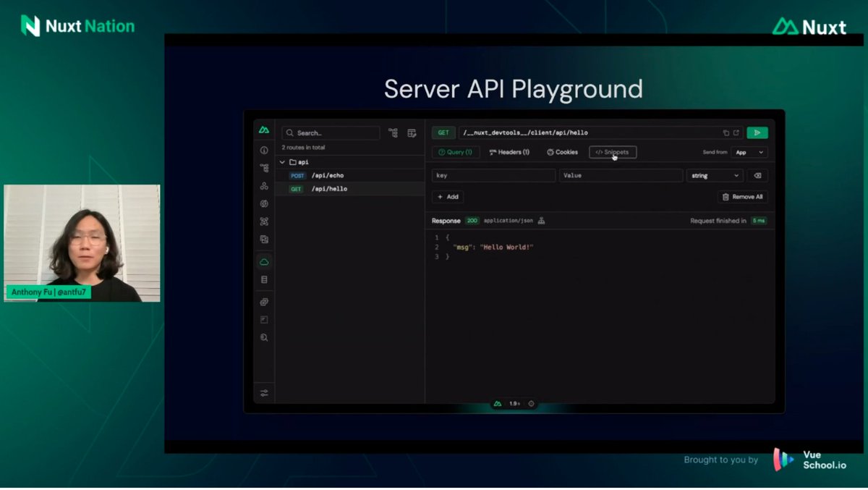Open the URL in new tab icon
The width and height of the screenshot is (868, 490).
736,133
